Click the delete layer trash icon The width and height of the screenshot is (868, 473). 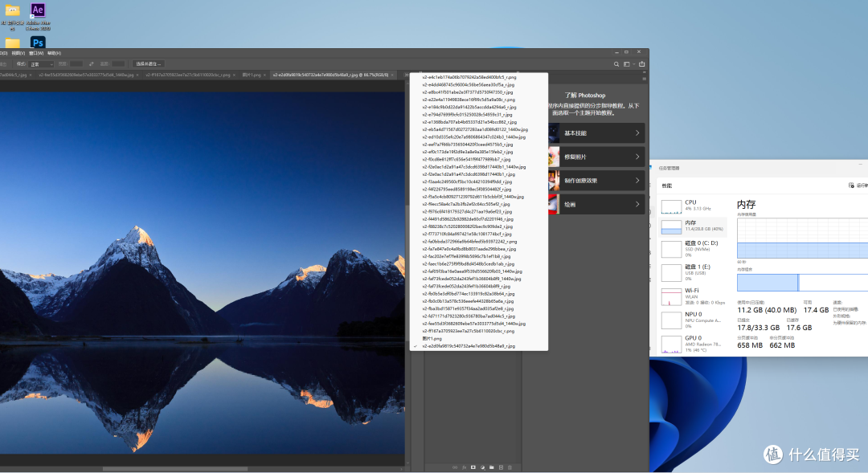[510, 467]
